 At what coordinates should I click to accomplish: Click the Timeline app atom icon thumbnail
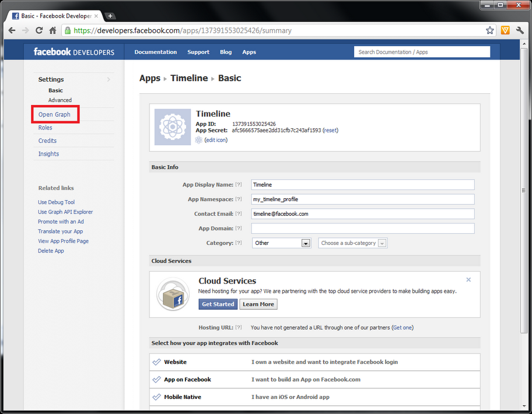pyautogui.click(x=172, y=127)
